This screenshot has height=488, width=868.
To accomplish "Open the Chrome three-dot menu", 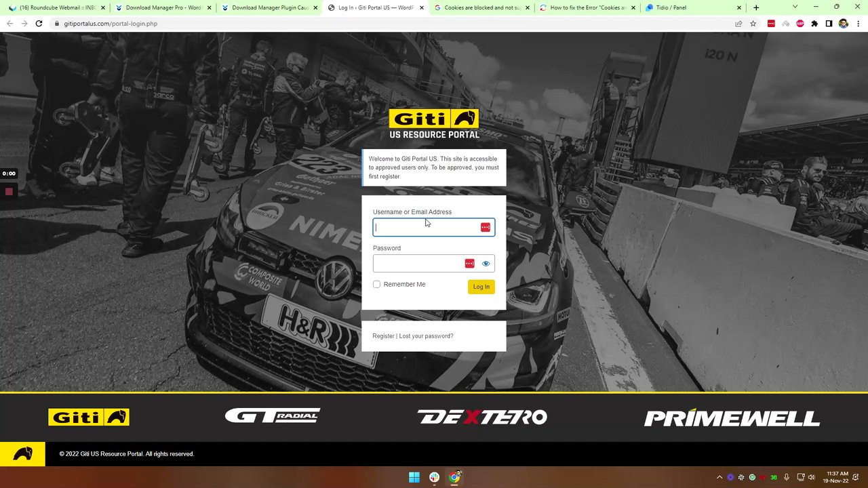I will [858, 23].
